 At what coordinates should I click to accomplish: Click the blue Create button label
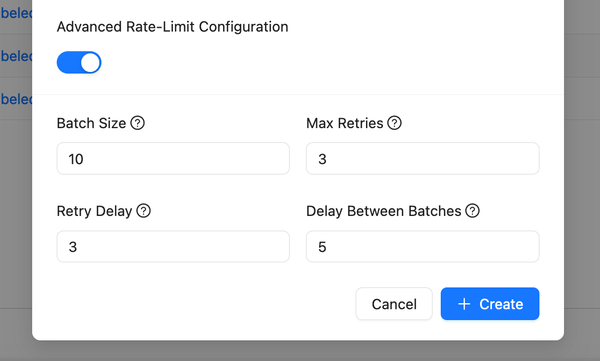point(501,304)
